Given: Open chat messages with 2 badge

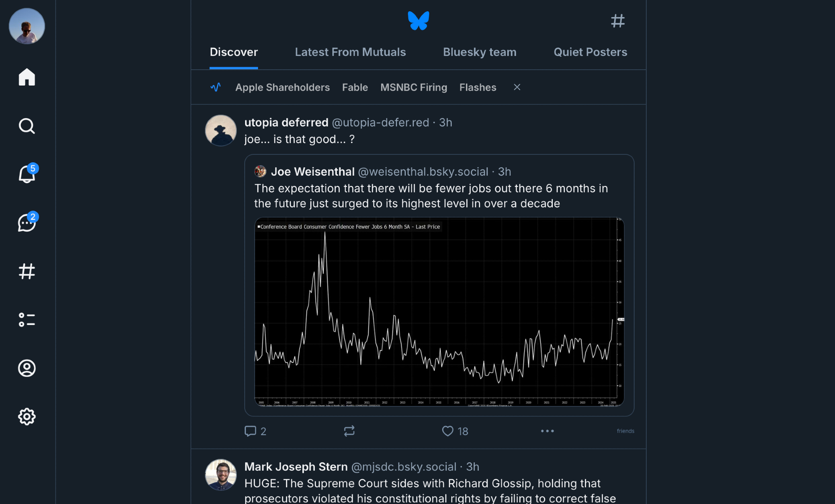Looking at the screenshot, I should (27, 223).
